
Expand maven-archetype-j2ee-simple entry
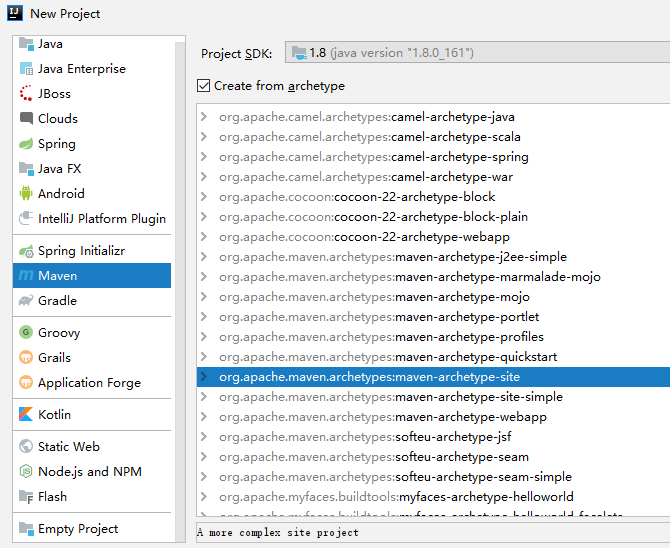coord(204,257)
